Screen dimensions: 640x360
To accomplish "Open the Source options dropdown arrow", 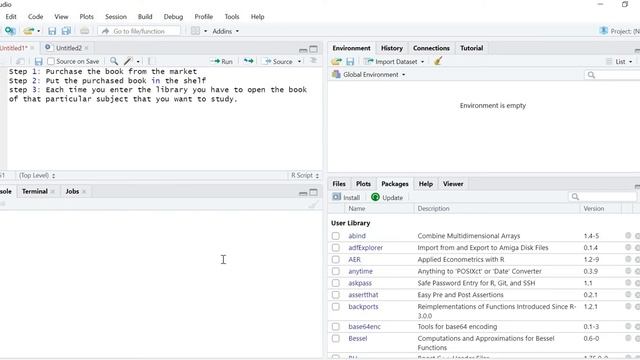I will click(x=299, y=62).
